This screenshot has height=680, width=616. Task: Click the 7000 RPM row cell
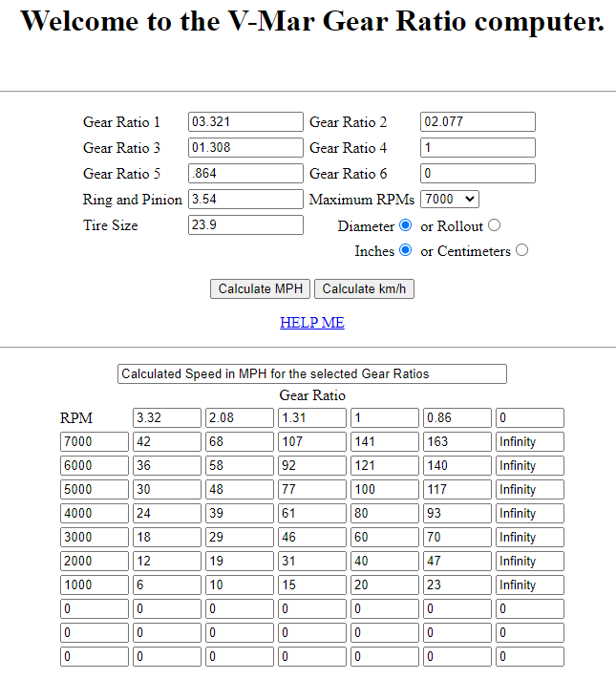click(95, 441)
